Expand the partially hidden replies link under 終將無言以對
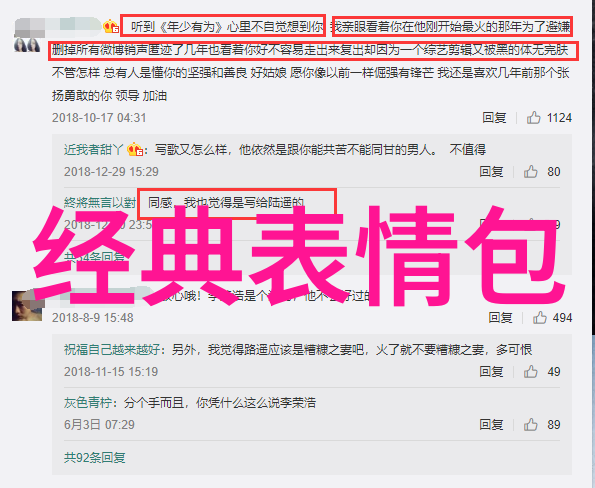 (94, 257)
